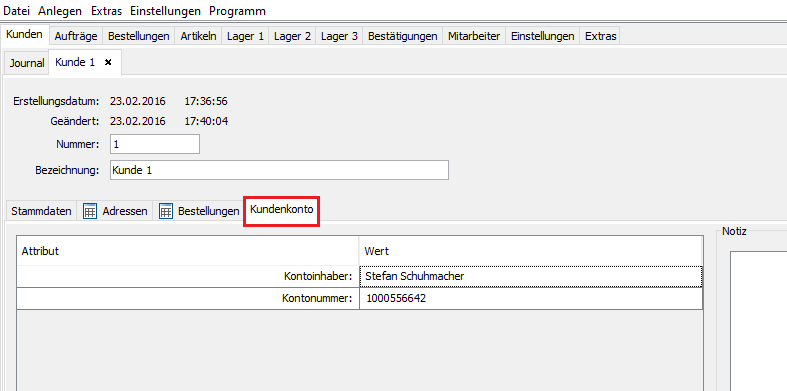Switch to the Journal sub-tab
The width and height of the screenshot is (787, 391).
(x=27, y=63)
